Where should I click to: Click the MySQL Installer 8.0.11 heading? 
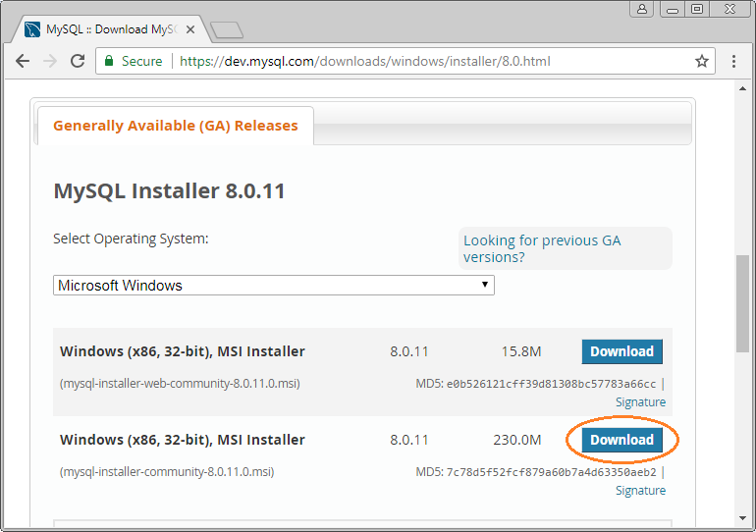[x=169, y=190]
